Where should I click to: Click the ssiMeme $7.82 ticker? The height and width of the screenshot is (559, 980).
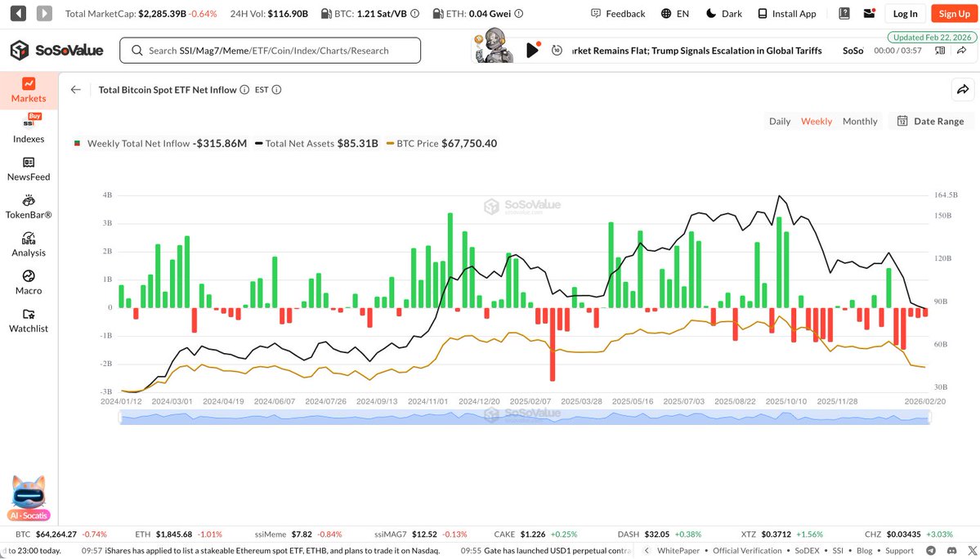[x=298, y=534]
